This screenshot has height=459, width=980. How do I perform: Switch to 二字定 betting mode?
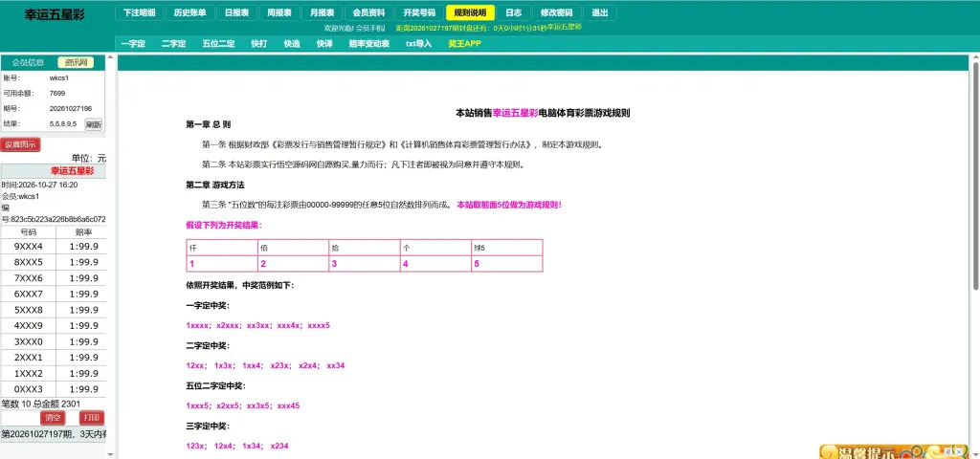174,44
